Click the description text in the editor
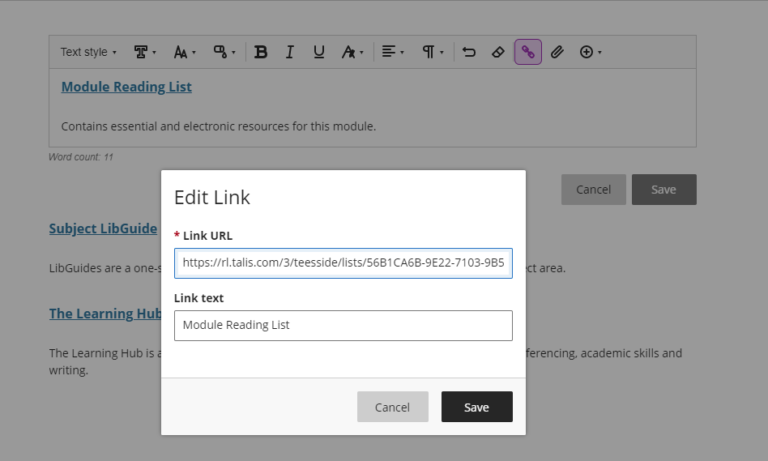 click(x=218, y=126)
